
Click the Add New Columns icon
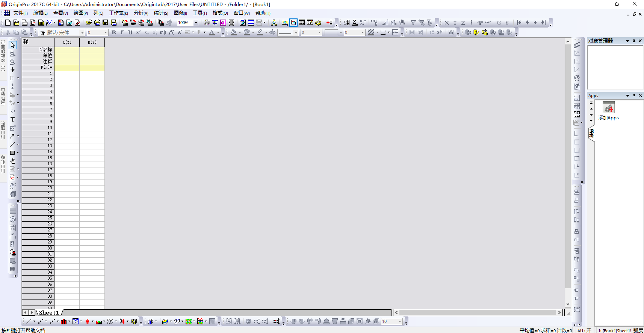329,23
